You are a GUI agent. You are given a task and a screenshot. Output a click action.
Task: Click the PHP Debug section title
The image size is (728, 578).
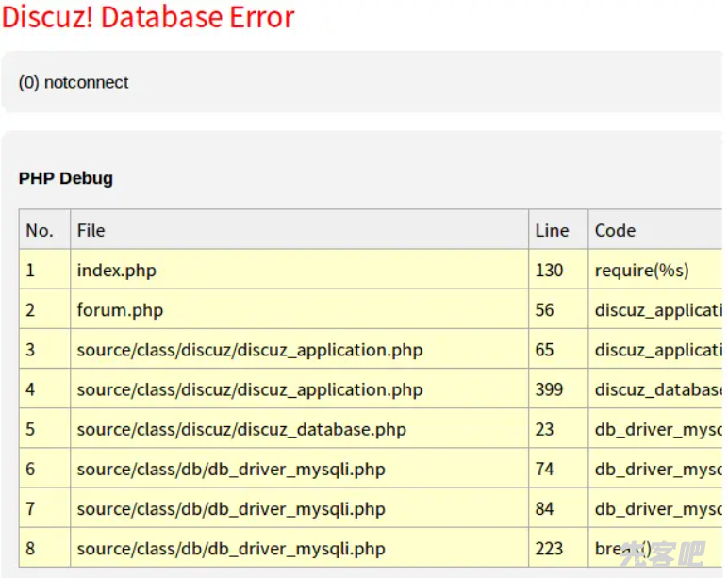[x=66, y=178]
